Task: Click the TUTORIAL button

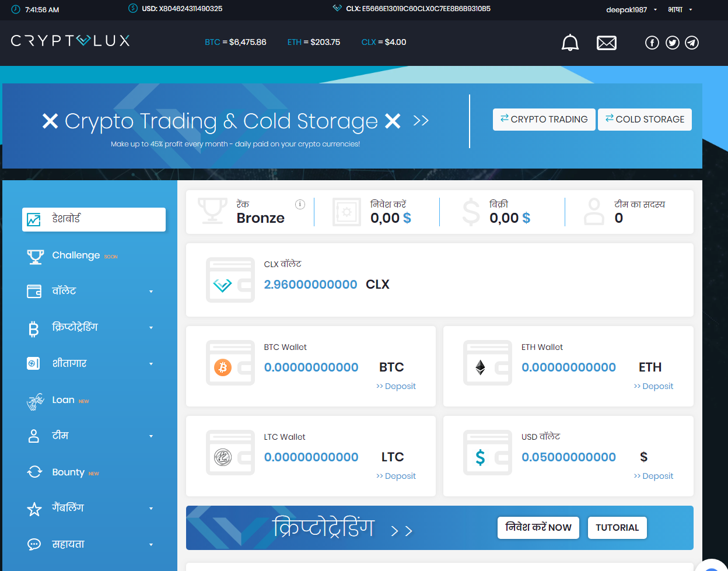Action: pos(617,527)
